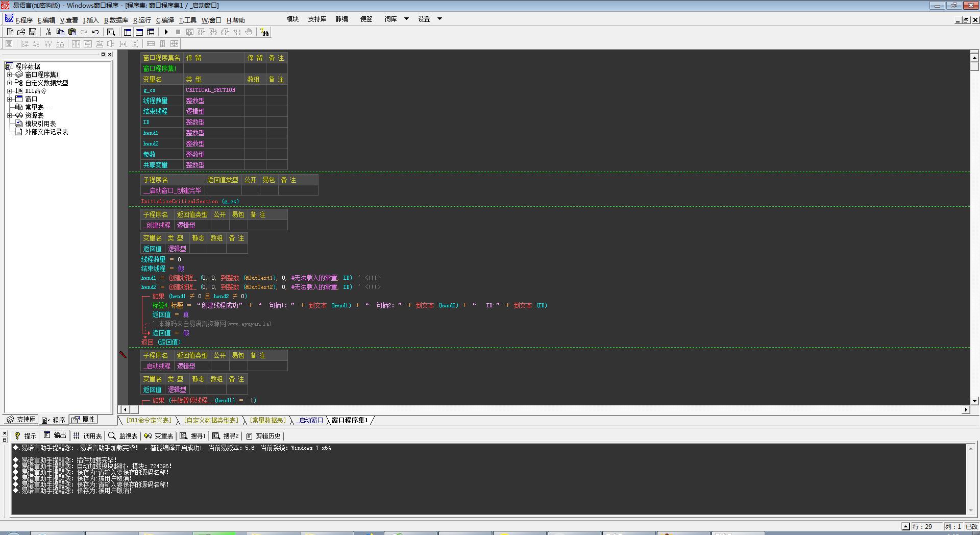The image size is (980, 535).
Task: Click the 模块 toolbar button
Action: coord(292,19)
